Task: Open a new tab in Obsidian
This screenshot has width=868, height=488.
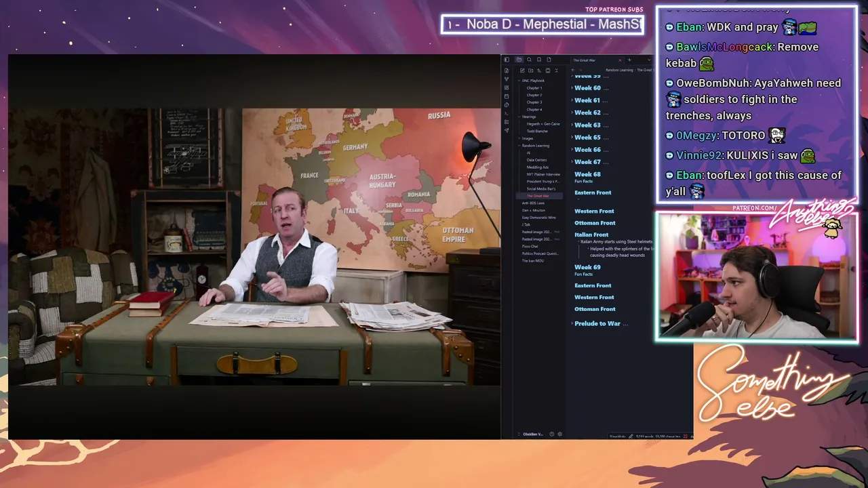Action: point(629,60)
